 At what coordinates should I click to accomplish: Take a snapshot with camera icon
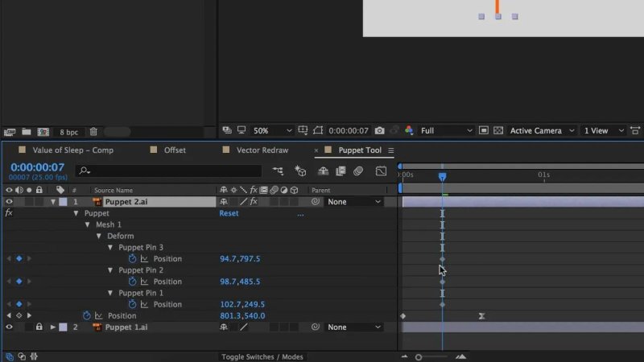tap(379, 130)
